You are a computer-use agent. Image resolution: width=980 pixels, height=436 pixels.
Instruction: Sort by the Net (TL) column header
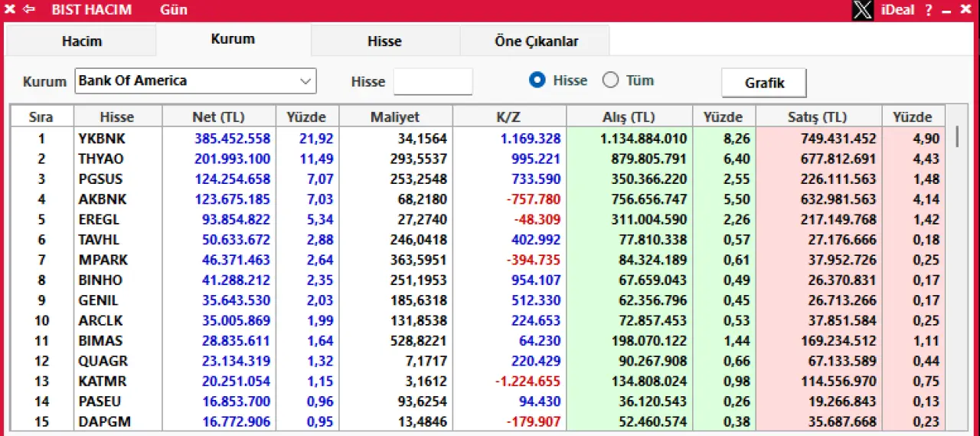(218, 117)
